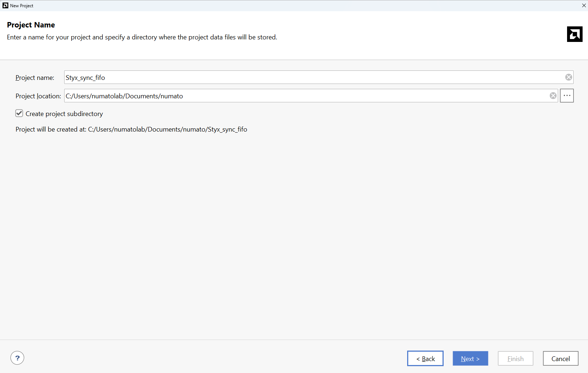Uncheck the Create project subdirectory checkbox
This screenshot has height=373, width=588.
[19, 113]
